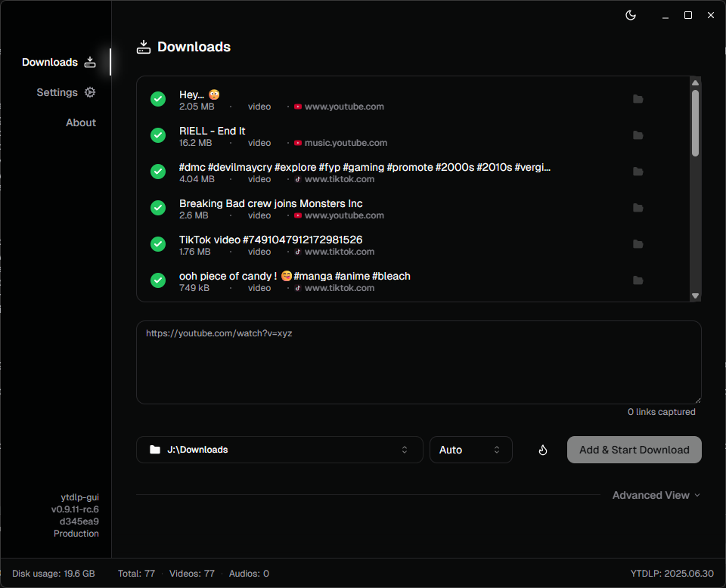Open folder for 'RIELL - End It'
The height and width of the screenshot is (588, 726).
(638, 135)
